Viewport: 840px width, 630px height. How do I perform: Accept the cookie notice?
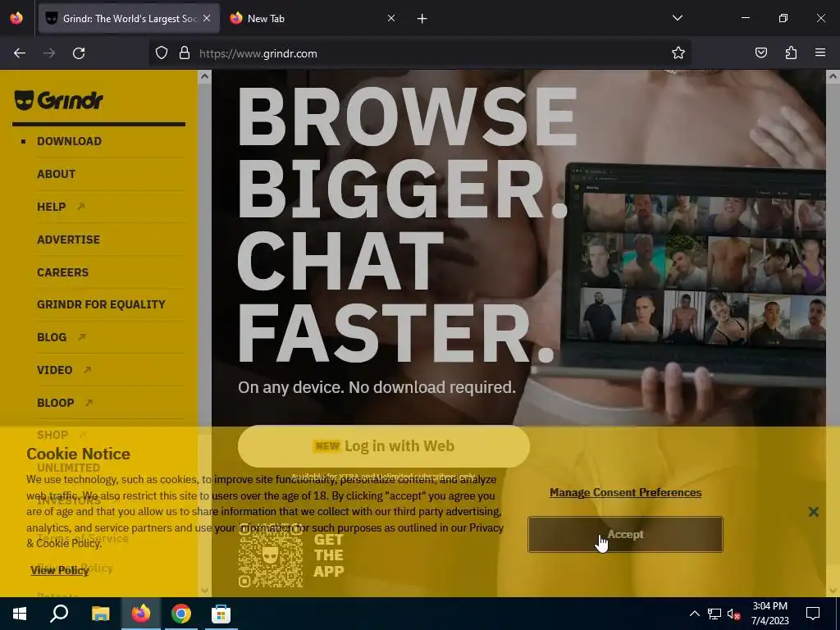pyautogui.click(x=625, y=535)
